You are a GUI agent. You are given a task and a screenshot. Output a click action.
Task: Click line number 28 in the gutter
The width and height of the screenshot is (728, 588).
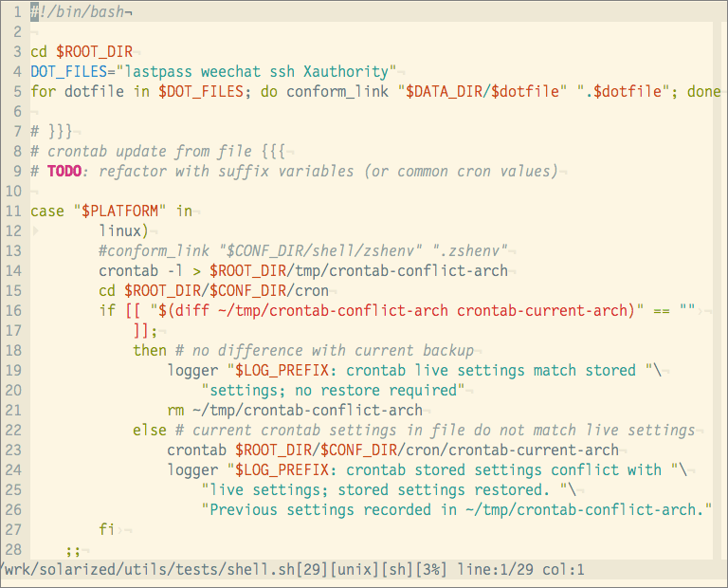point(12,549)
